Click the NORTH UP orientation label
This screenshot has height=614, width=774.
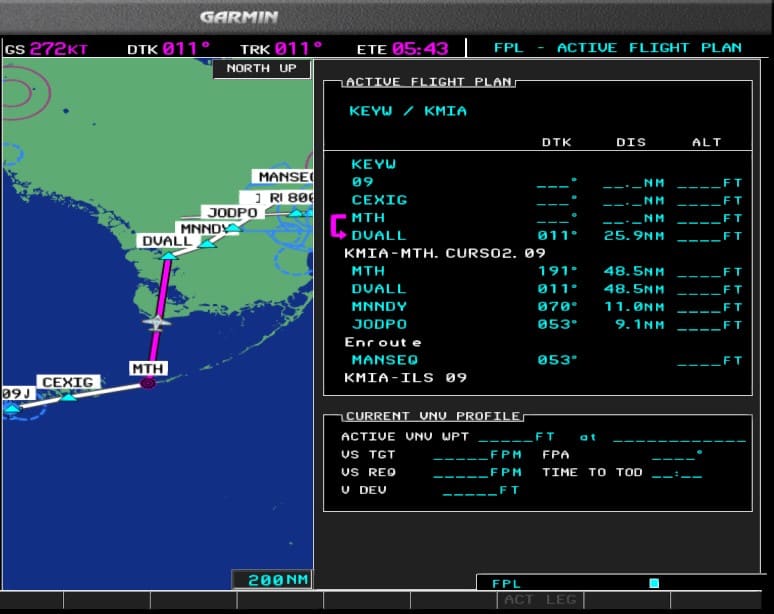261,69
